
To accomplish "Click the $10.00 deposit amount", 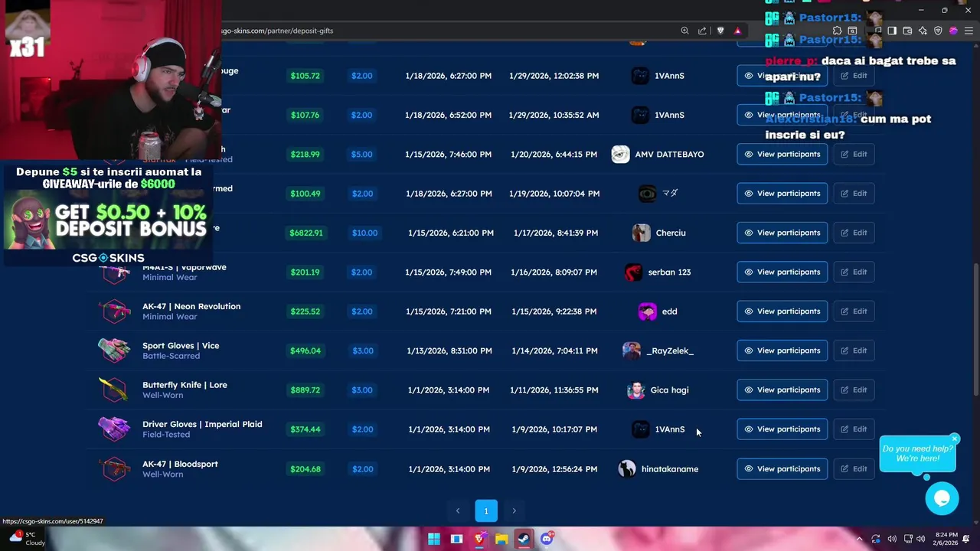I will click(x=364, y=233).
